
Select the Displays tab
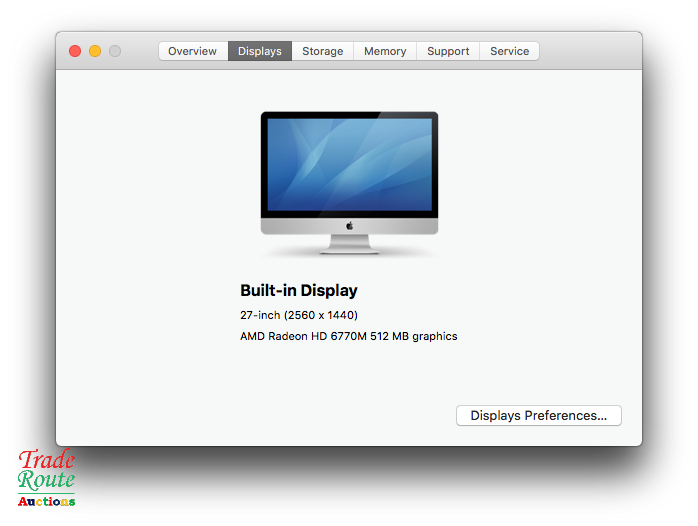[260, 51]
